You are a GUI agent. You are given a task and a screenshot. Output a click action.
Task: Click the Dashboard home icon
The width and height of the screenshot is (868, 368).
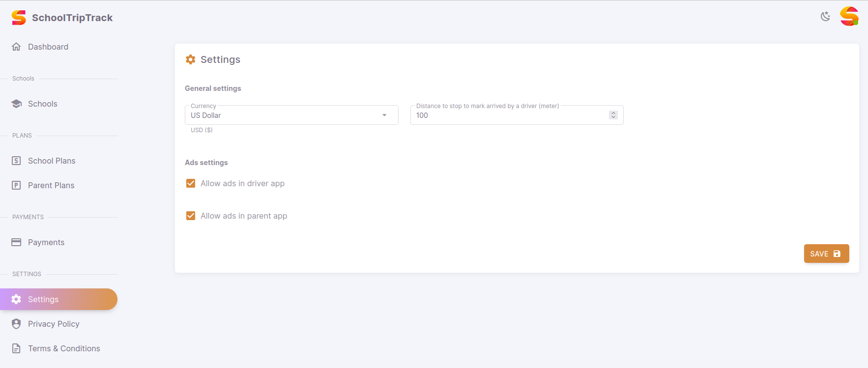(16, 47)
